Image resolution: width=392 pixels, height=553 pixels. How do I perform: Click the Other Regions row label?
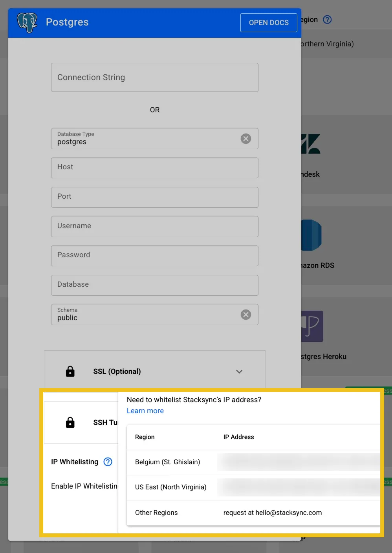click(x=156, y=513)
